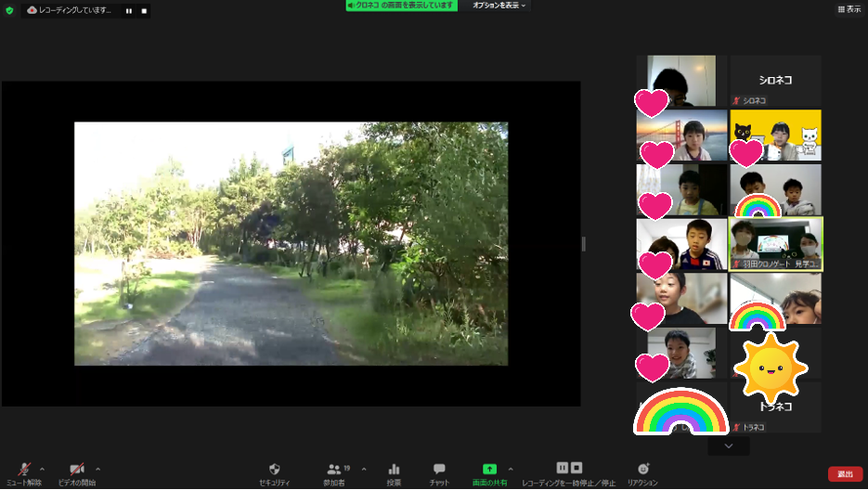Click the red 退出 leave button

845,474
